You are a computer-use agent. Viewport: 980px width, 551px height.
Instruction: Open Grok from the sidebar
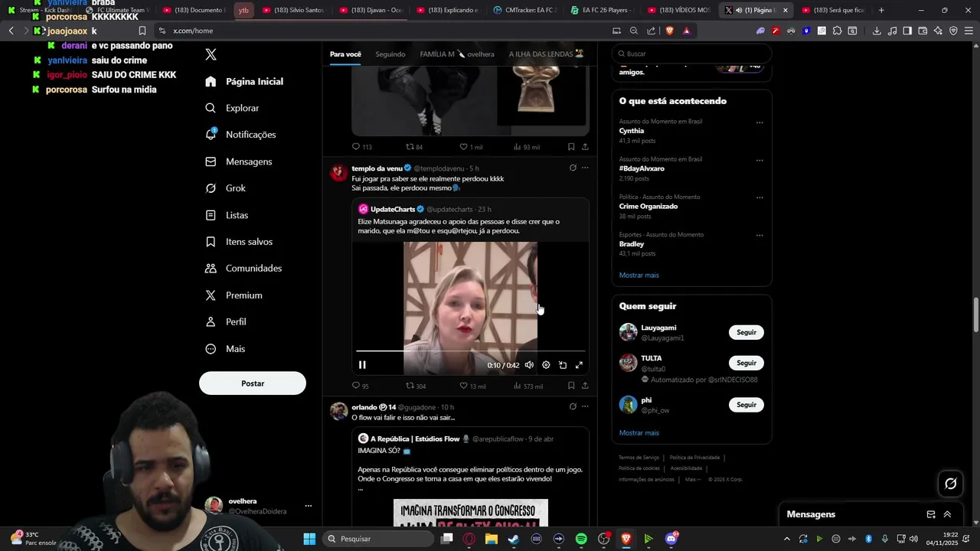point(226,188)
